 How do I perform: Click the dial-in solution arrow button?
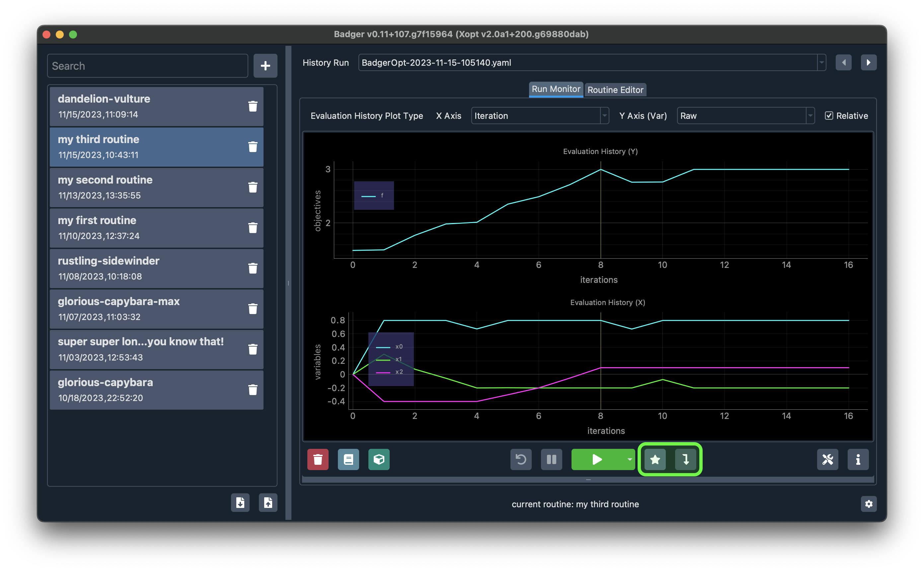[x=685, y=459]
